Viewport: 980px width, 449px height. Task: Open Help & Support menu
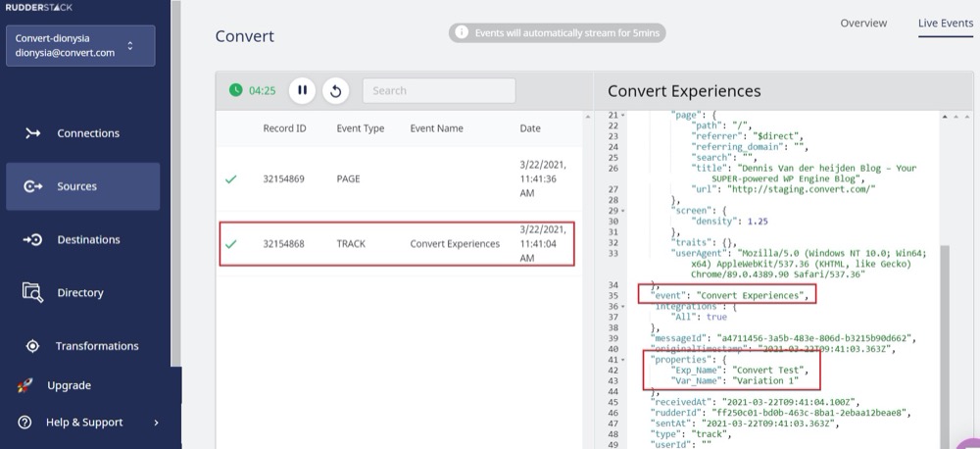(x=83, y=423)
